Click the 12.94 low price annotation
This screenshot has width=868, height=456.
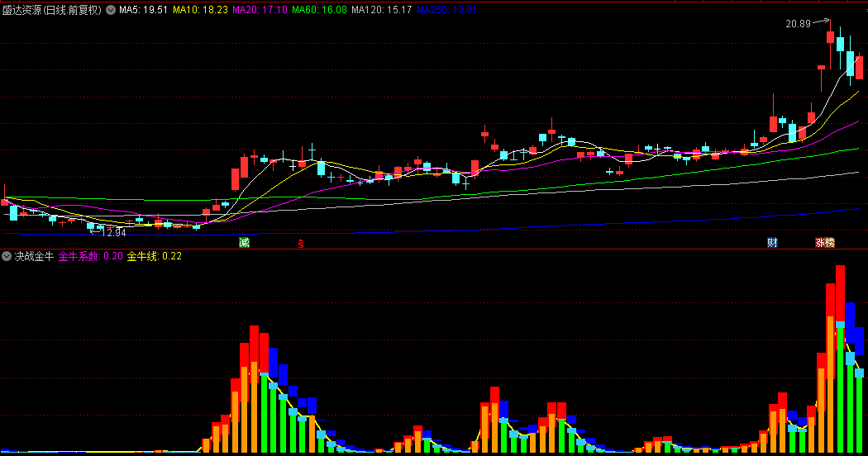(113, 233)
